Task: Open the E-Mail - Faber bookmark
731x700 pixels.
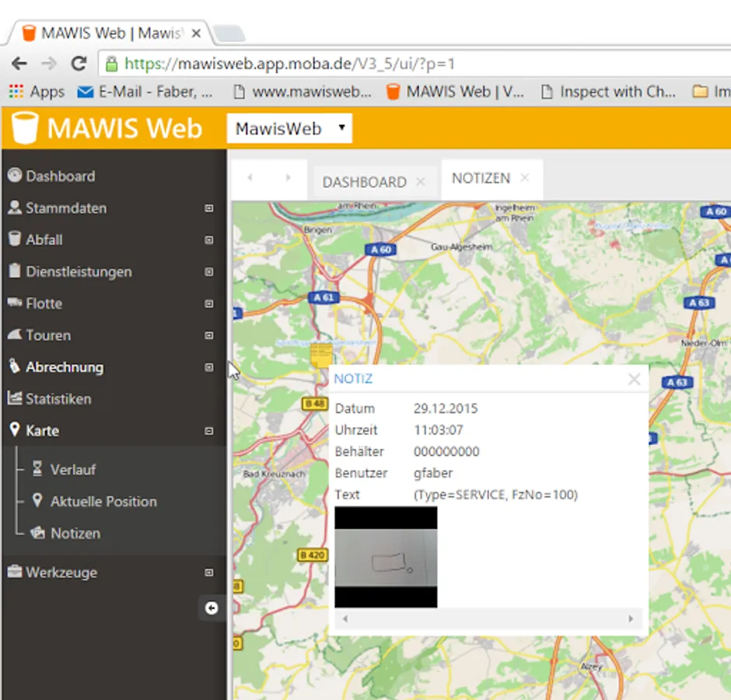Action: (145, 92)
